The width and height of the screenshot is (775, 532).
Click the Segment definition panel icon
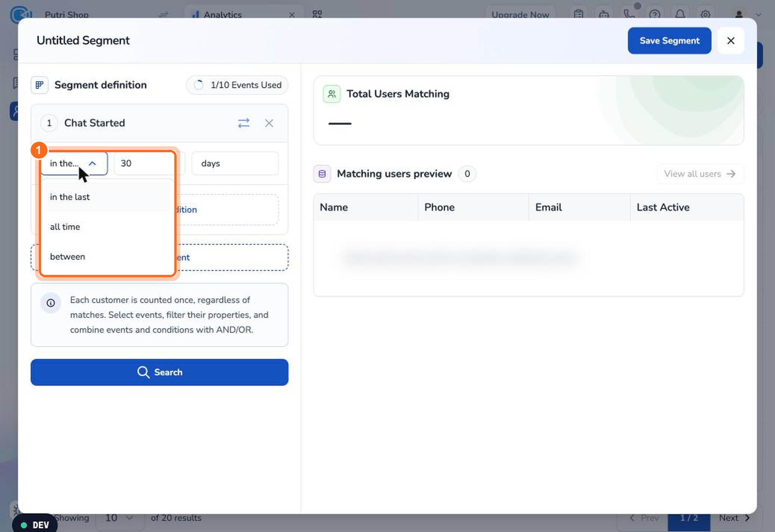pyautogui.click(x=40, y=85)
